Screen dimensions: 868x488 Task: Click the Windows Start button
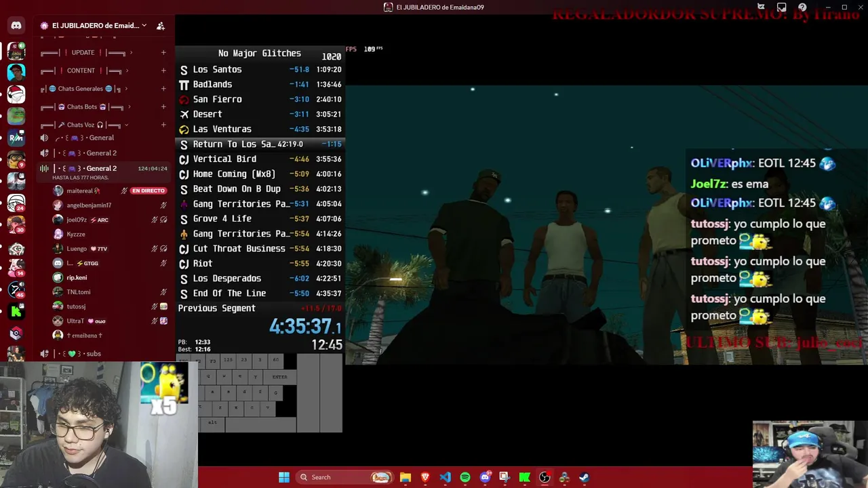[x=284, y=477]
